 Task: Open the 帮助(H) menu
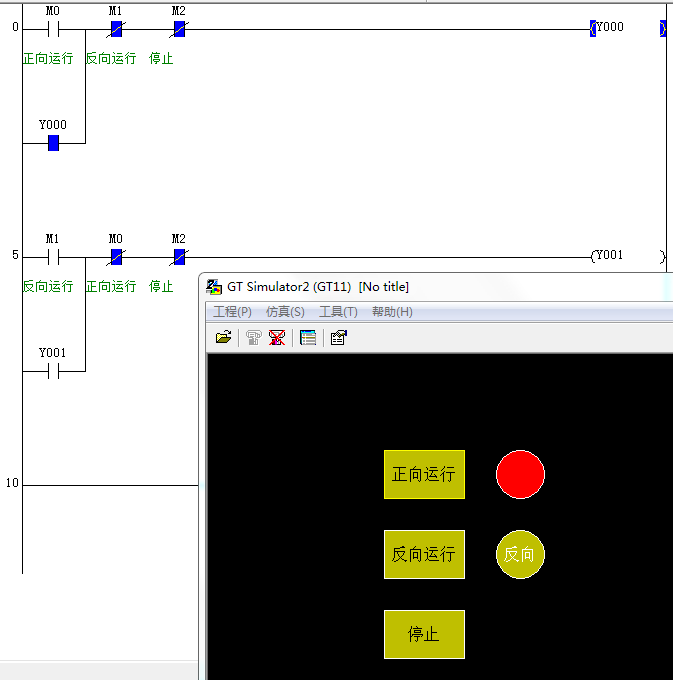tap(392, 312)
